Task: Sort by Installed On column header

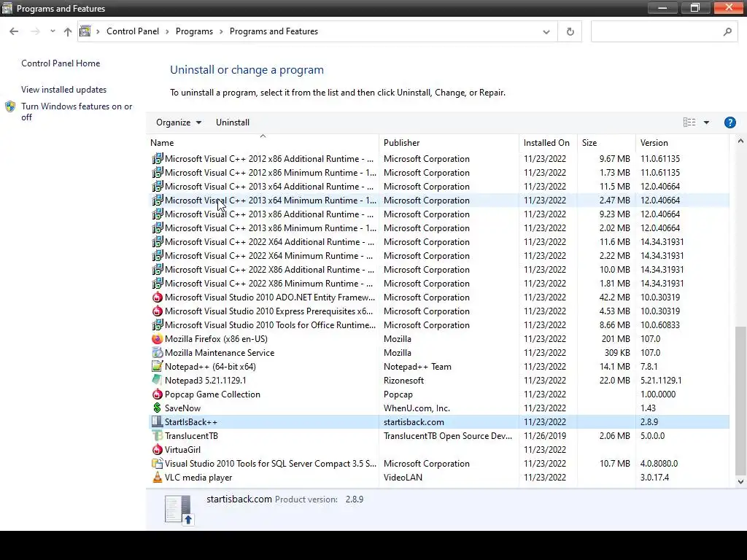Action: click(x=548, y=143)
